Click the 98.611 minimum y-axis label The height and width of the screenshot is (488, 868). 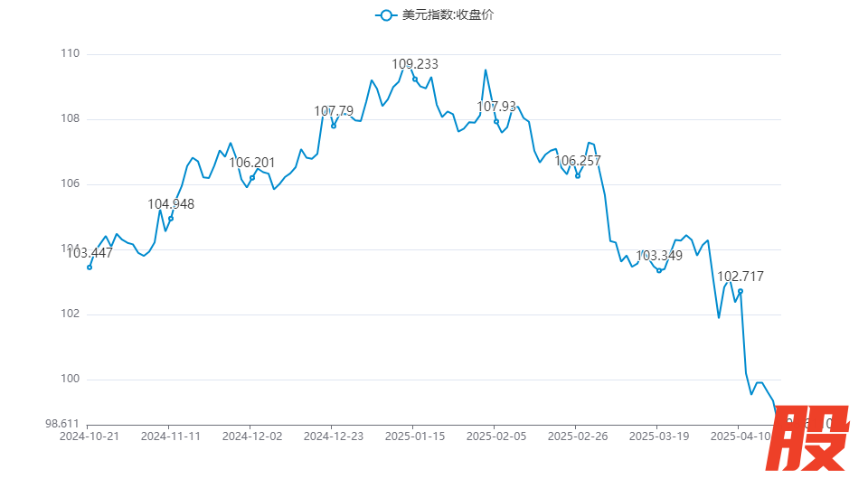pyautogui.click(x=62, y=423)
